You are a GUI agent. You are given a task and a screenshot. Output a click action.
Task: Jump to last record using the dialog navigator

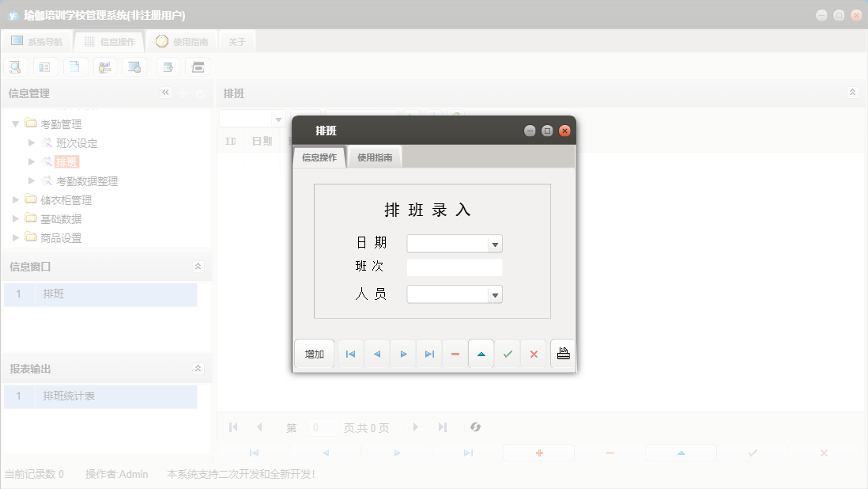click(x=428, y=354)
